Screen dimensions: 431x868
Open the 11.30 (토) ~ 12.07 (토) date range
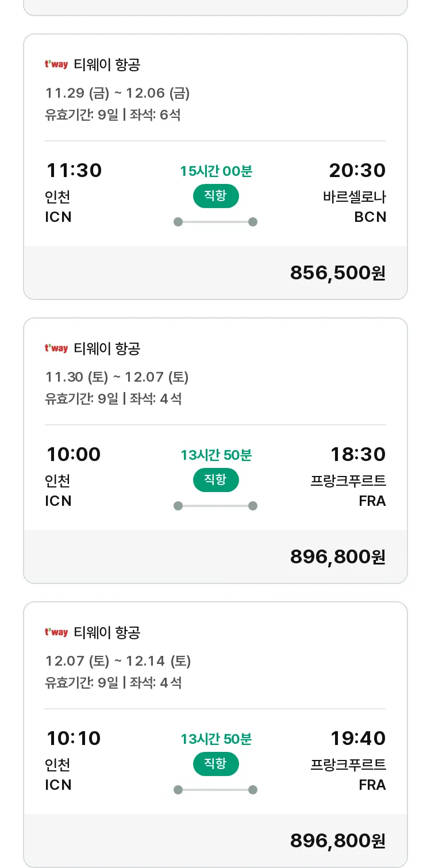click(x=117, y=377)
